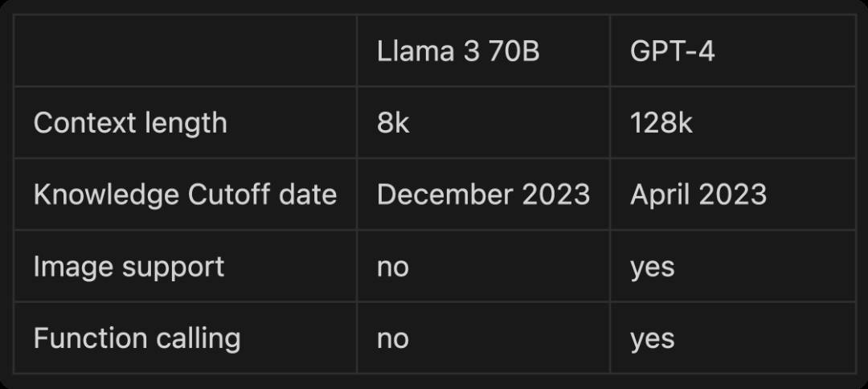Image resolution: width=868 pixels, height=389 pixels.
Task: Select the Function calling row label
Action: pos(137,338)
